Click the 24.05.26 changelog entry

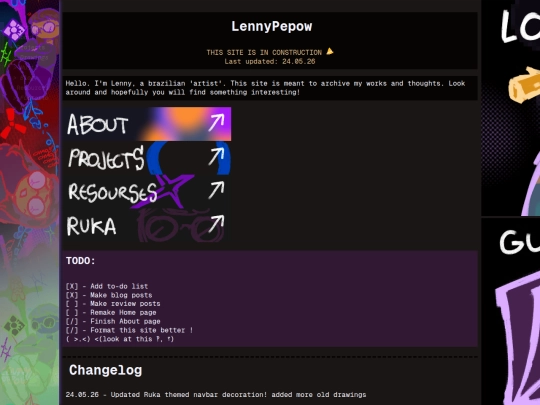[216, 395]
